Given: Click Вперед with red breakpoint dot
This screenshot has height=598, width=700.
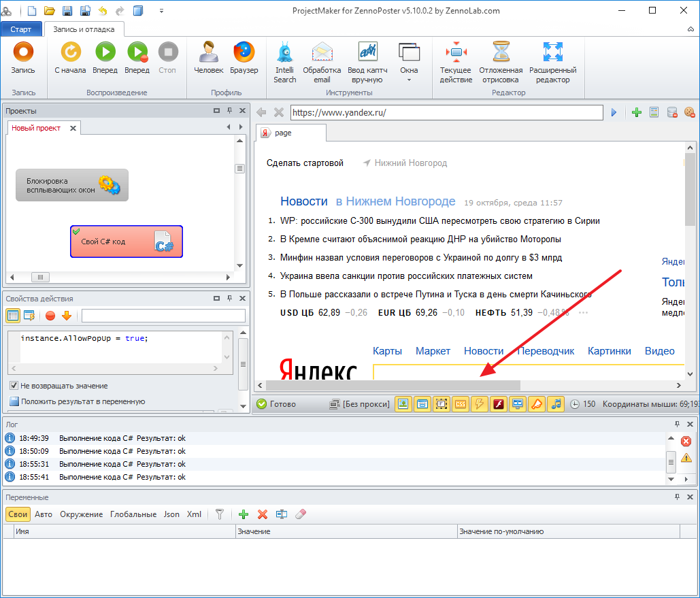Looking at the screenshot, I should click(x=137, y=57).
